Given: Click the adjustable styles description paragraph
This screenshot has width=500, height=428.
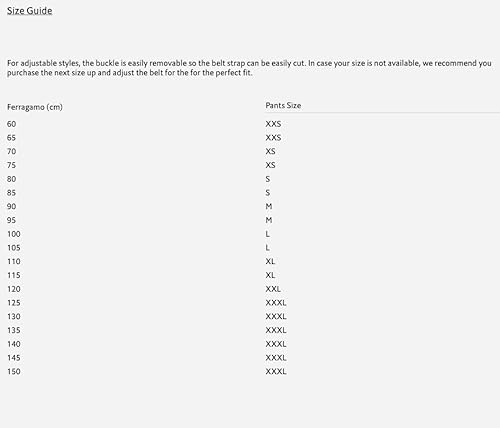Looking at the screenshot, I should pos(249,68).
